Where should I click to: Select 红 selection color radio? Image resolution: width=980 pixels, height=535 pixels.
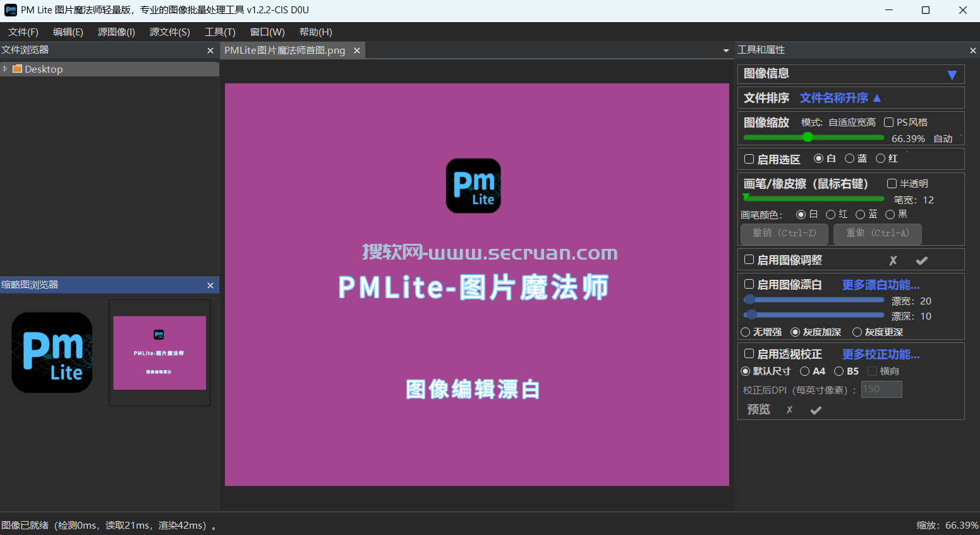(880, 159)
